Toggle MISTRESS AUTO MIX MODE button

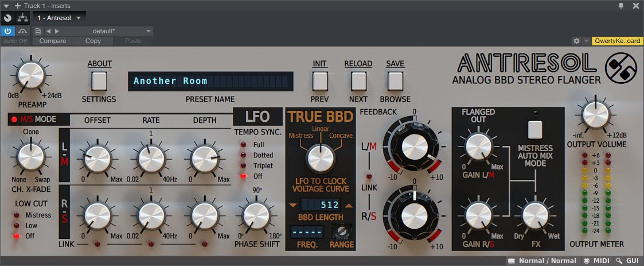coord(534,129)
